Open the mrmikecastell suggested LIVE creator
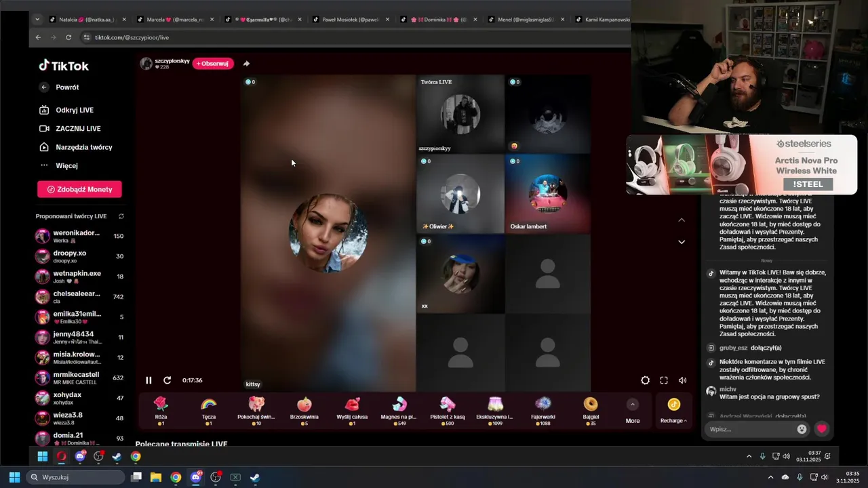This screenshot has height=488, width=868. point(79,378)
